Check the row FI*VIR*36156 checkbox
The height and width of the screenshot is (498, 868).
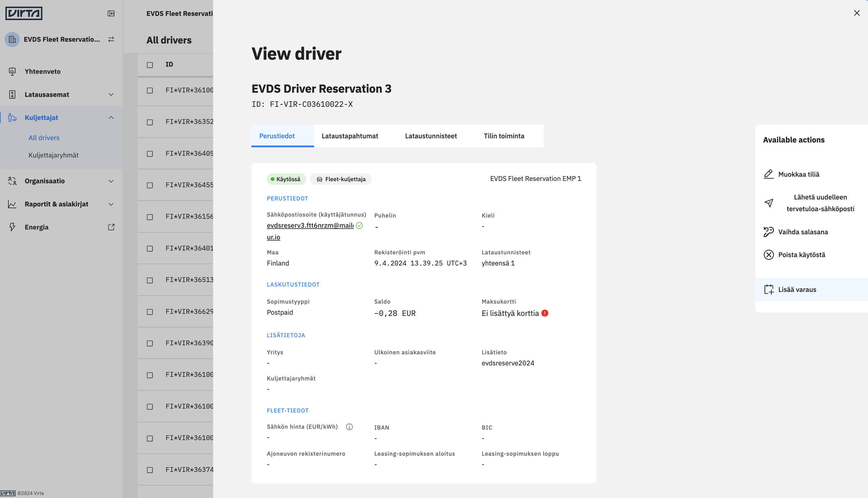coord(150,217)
